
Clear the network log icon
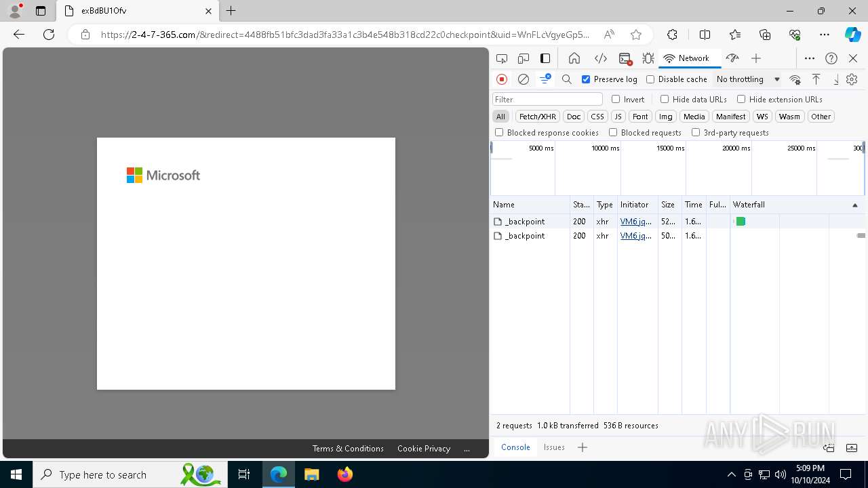pyautogui.click(x=524, y=79)
